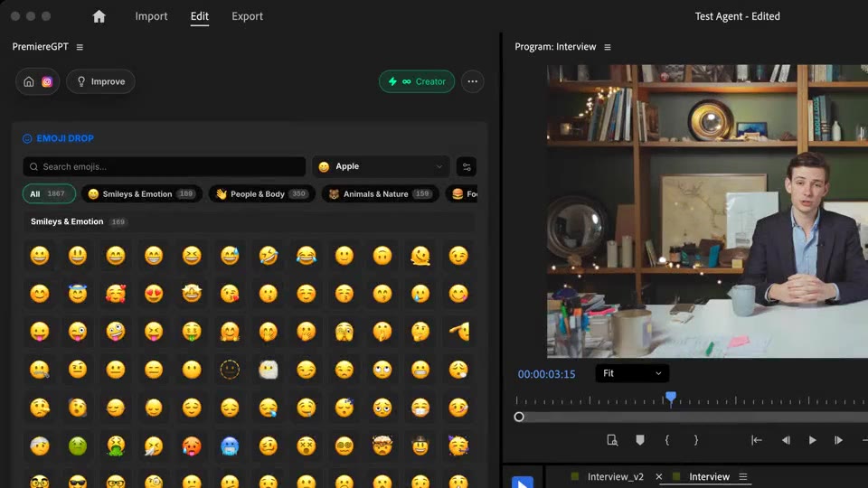Pick the rolling on floor laughing emoji
The width and height of the screenshot is (868, 488).
(x=268, y=256)
